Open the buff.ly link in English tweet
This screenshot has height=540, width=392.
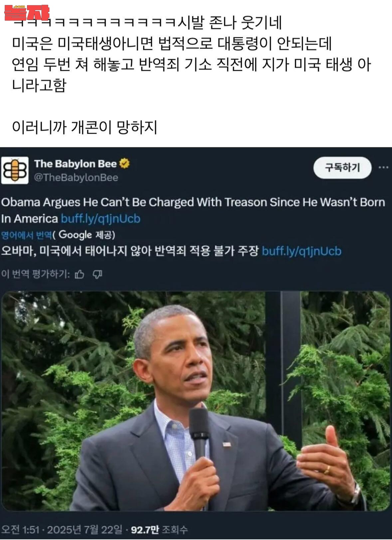(100, 219)
